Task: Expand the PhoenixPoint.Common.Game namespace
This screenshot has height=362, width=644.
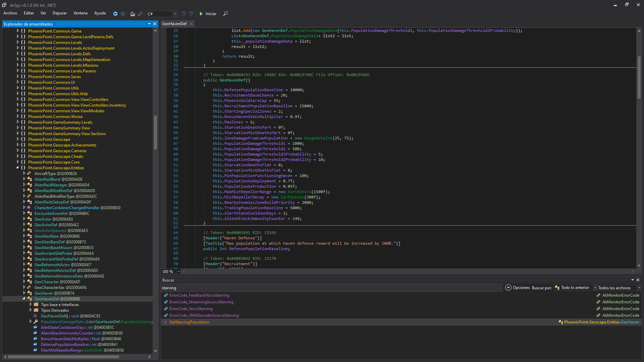Action: (x=18, y=31)
